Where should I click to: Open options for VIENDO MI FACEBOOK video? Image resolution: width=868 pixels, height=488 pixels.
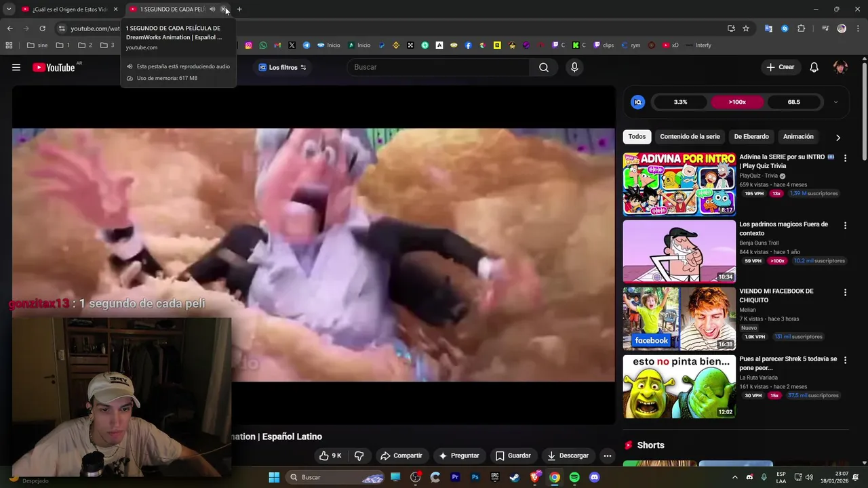[x=845, y=292]
